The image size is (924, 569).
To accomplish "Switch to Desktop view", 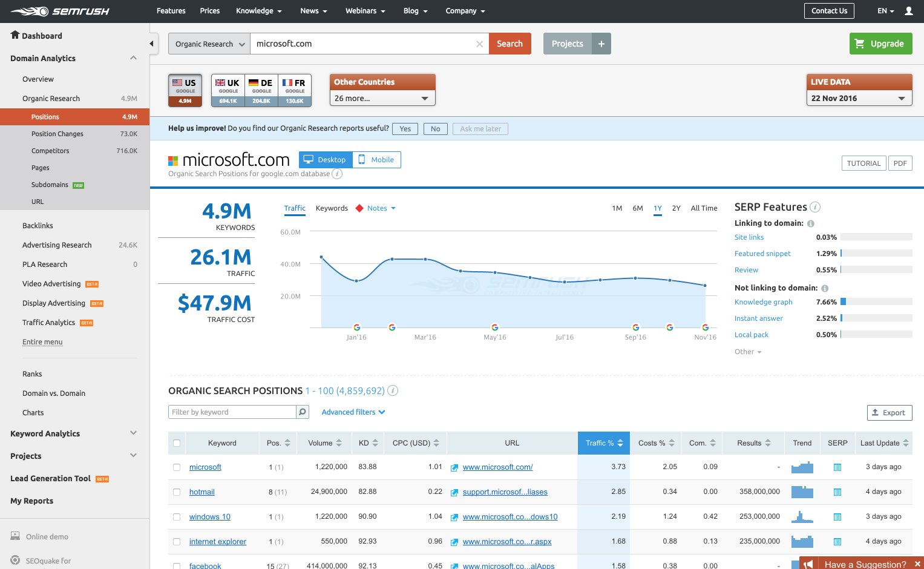I will tap(326, 160).
